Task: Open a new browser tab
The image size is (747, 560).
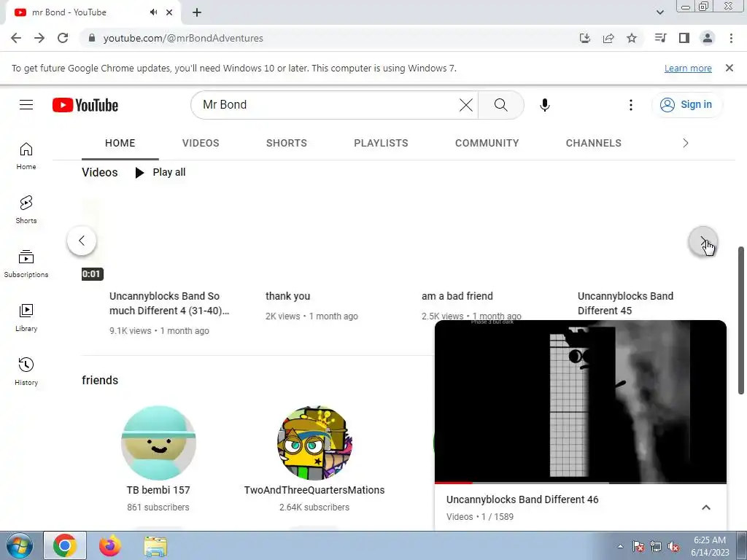Action: click(197, 12)
